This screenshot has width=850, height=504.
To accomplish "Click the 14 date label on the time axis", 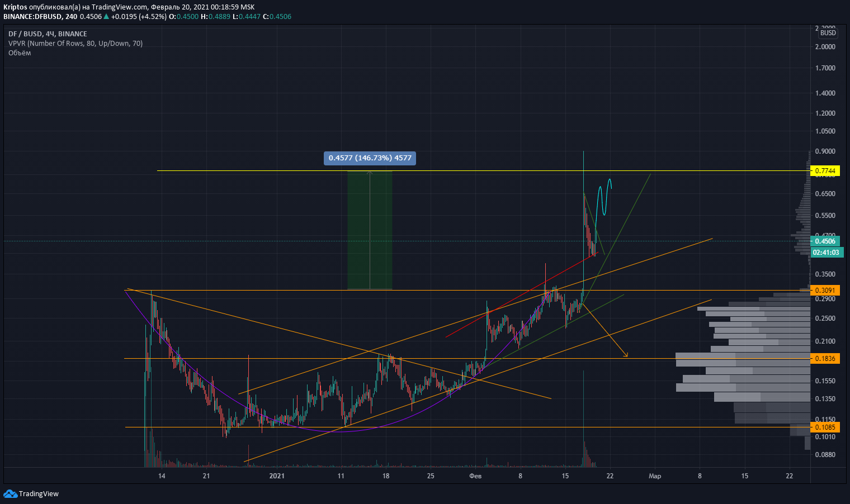I will point(162,476).
